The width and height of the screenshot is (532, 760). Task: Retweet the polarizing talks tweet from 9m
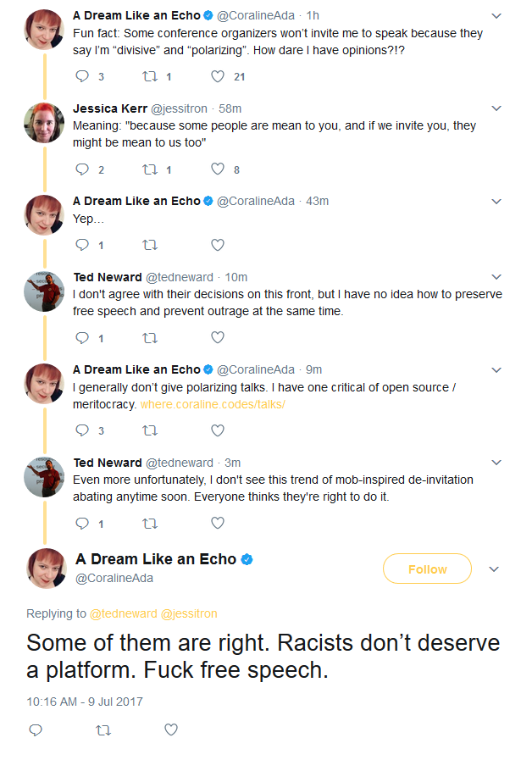click(150, 430)
